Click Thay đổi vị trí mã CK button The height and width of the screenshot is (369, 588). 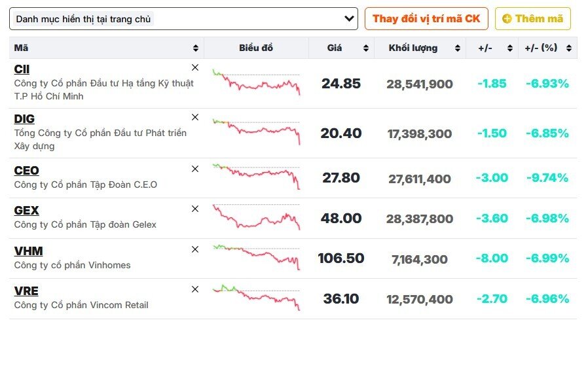pos(426,19)
